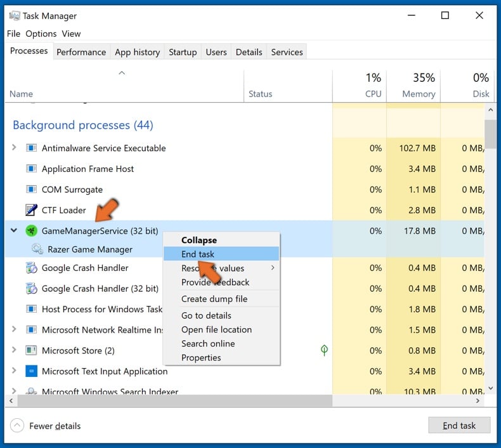
Task: Click the vertical scrollbar up arrow
Action: 490,110
